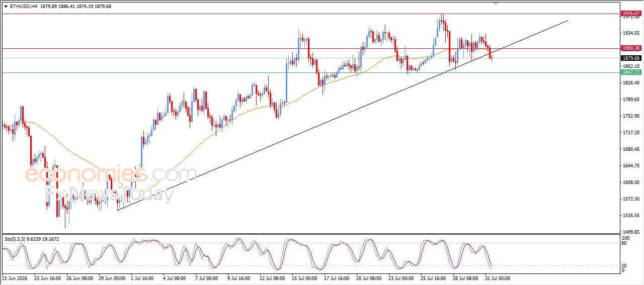Click the stochastic 80 level label
The image size is (644, 285).
pos(624,243)
